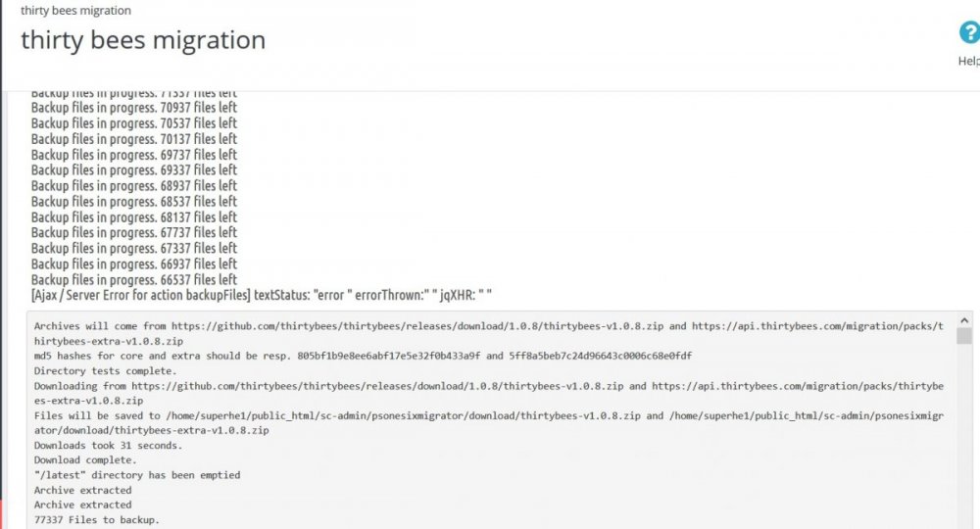Click the '70937 files left' progress line

134,108
